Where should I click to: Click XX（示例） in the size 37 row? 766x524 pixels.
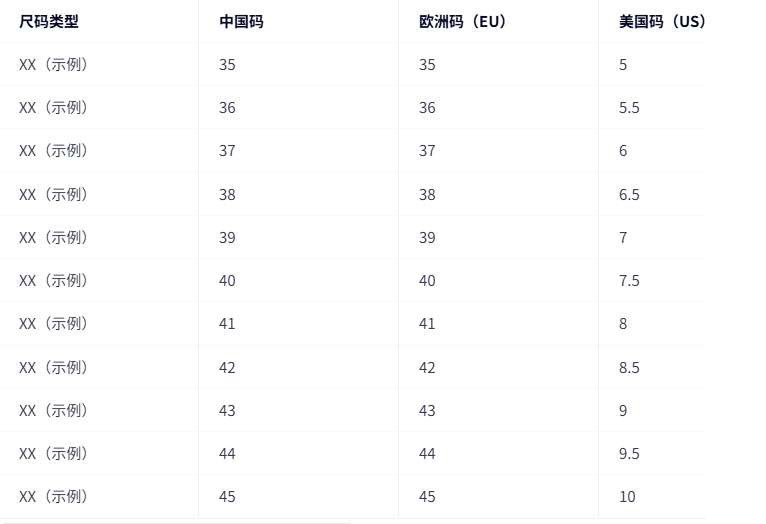point(54,151)
